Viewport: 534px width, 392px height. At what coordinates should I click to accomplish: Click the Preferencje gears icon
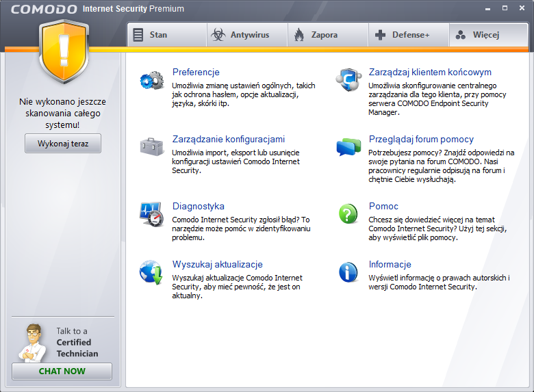click(152, 81)
